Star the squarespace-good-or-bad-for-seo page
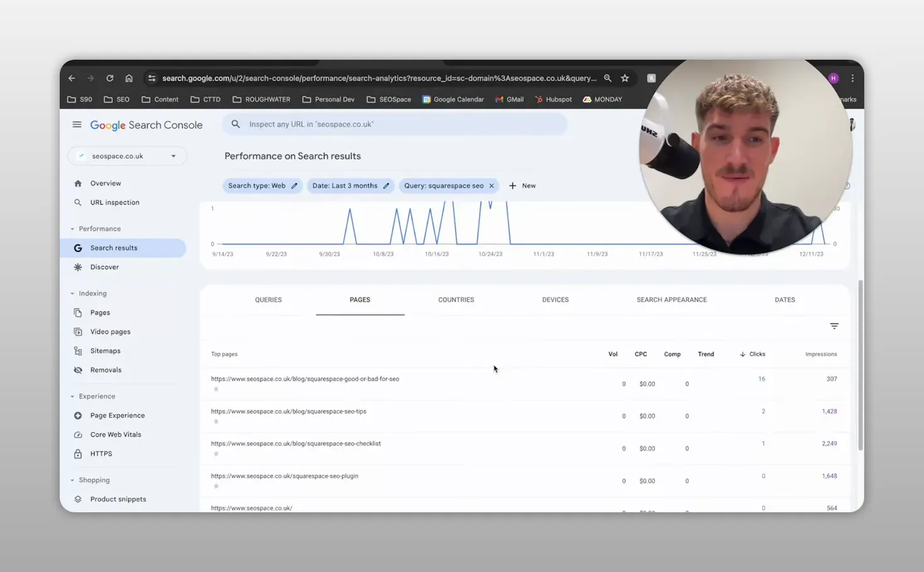Image resolution: width=924 pixels, height=572 pixels. point(216,389)
